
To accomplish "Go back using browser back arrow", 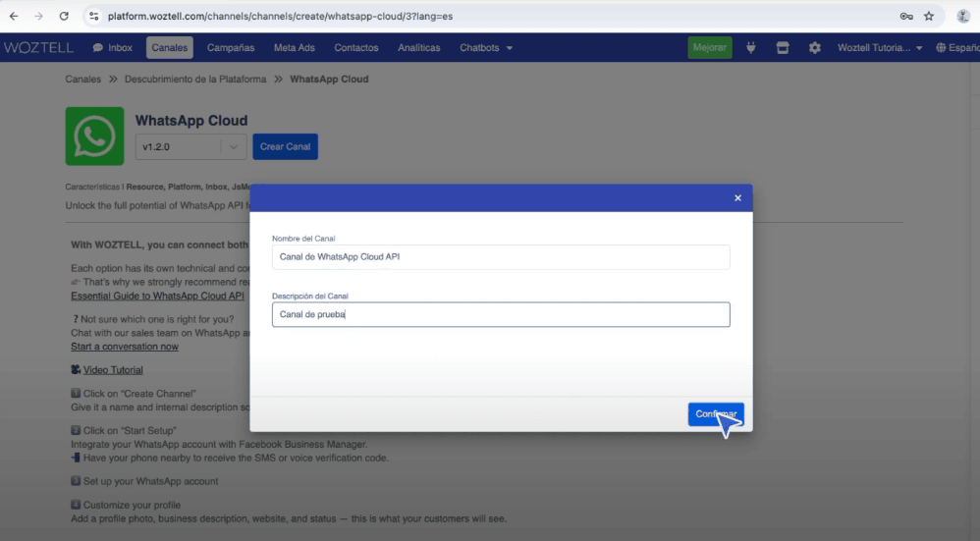I will pos(14,17).
